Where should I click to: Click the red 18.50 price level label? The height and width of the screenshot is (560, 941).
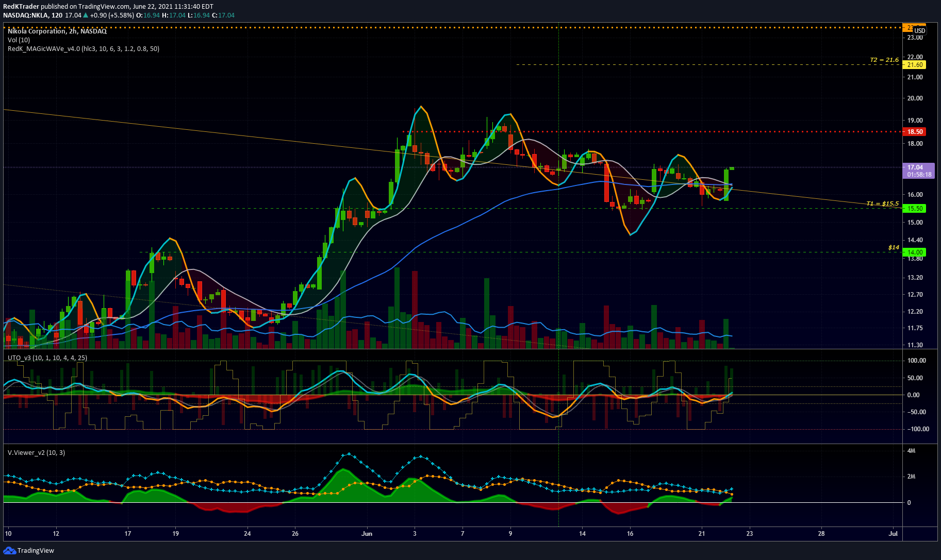click(915, 132)
